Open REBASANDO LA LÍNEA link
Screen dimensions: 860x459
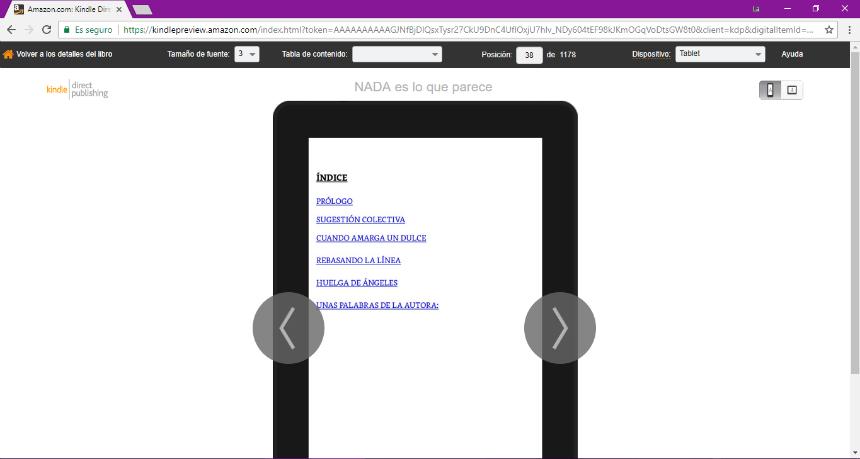pyautogui.click(x=358, y=260)
